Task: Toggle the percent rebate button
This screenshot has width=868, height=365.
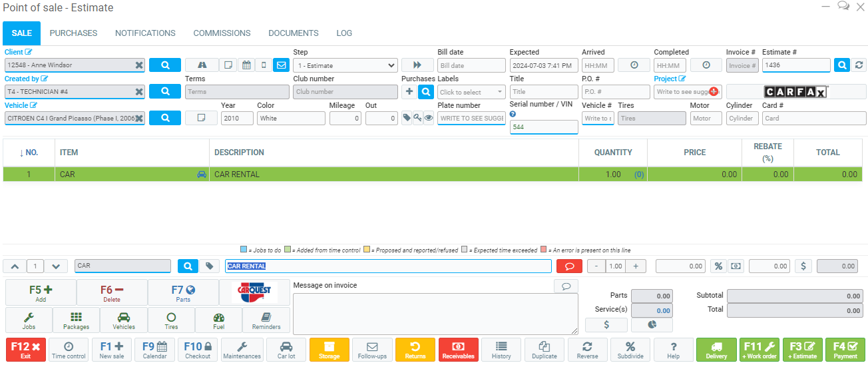Action: (x=718, y=266)
